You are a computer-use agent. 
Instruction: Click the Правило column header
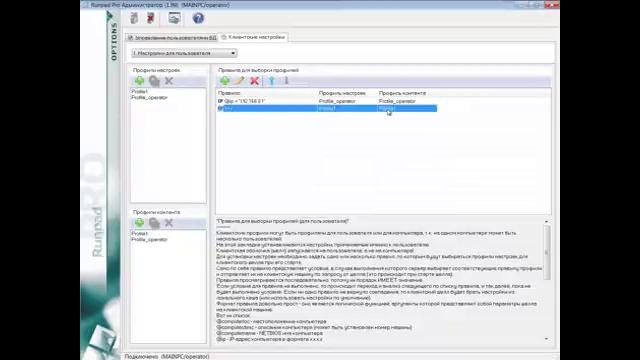(229, 93)
